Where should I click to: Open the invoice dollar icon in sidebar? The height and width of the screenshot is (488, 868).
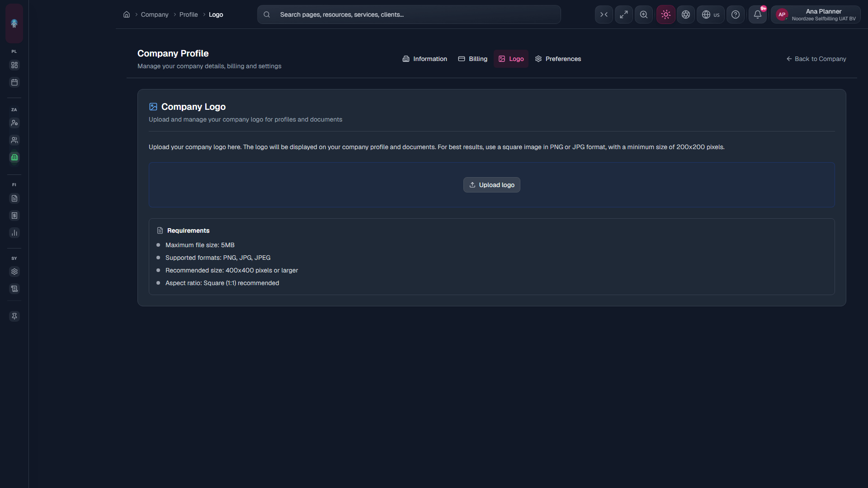[x=14, y=216]
